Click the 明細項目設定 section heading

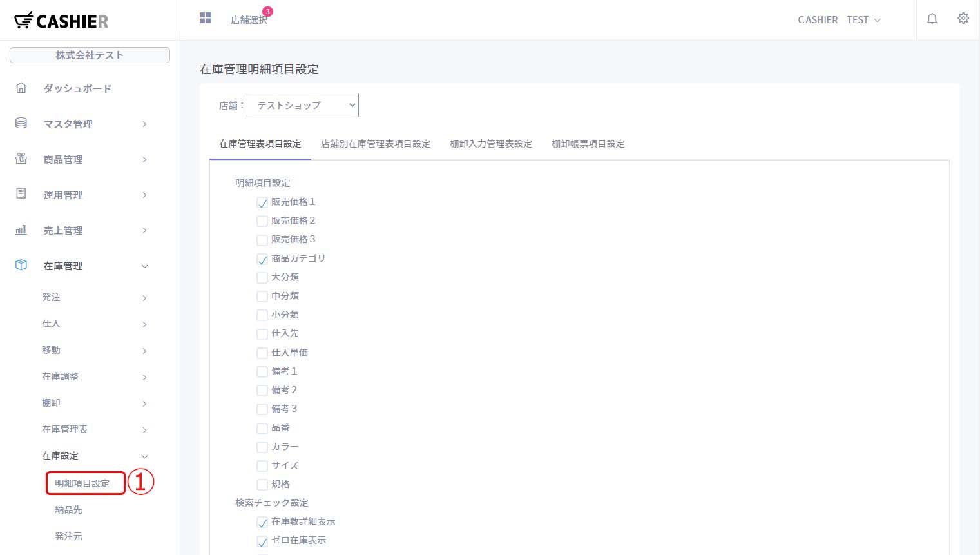[x=263, y=183]
